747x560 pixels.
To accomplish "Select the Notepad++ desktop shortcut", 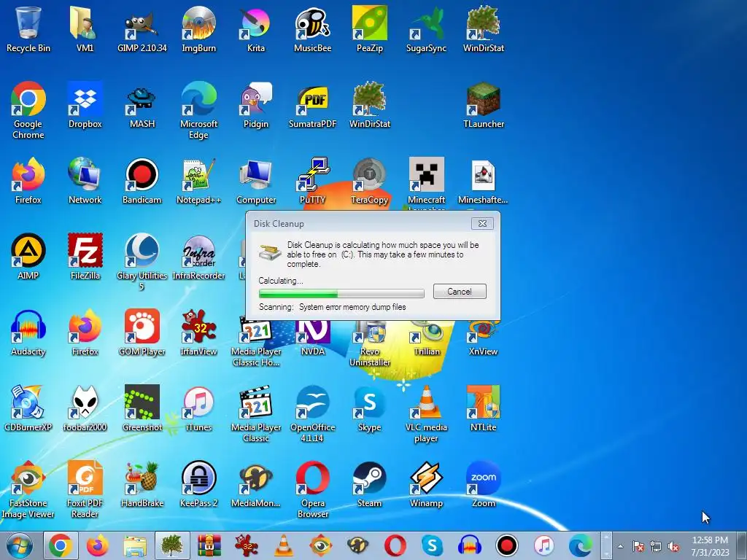I will point(198,182).
